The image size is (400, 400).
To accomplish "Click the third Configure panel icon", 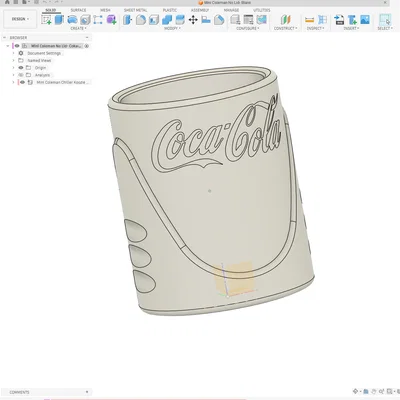I will point(261,20).
